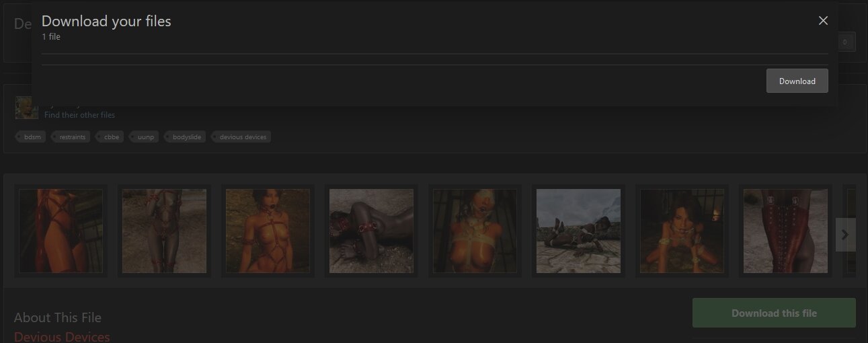The height and width of the screenshot is (343, 868).
Task: Select the bodyslide tag
Action: tap(186, 137)
